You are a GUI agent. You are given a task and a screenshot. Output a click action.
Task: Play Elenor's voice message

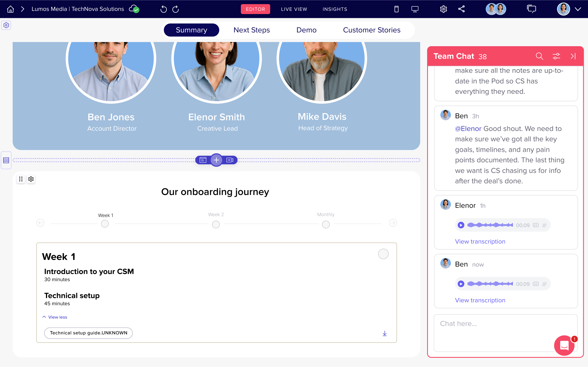coord(461,225)
